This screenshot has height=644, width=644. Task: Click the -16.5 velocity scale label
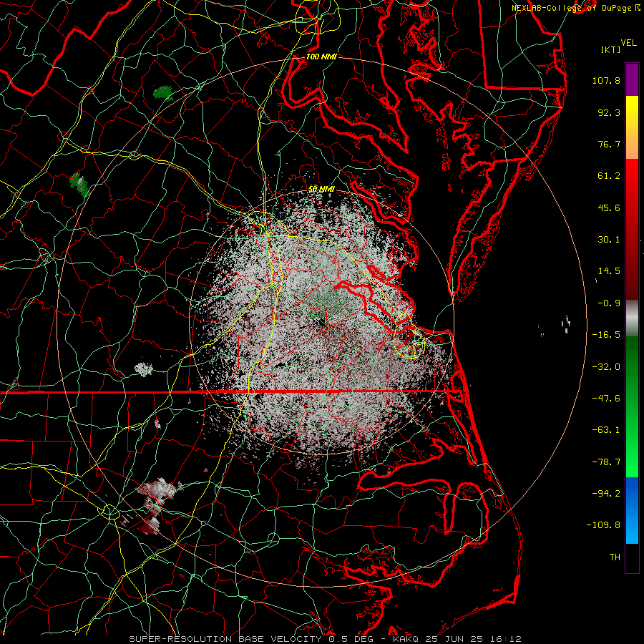(606, 335)
